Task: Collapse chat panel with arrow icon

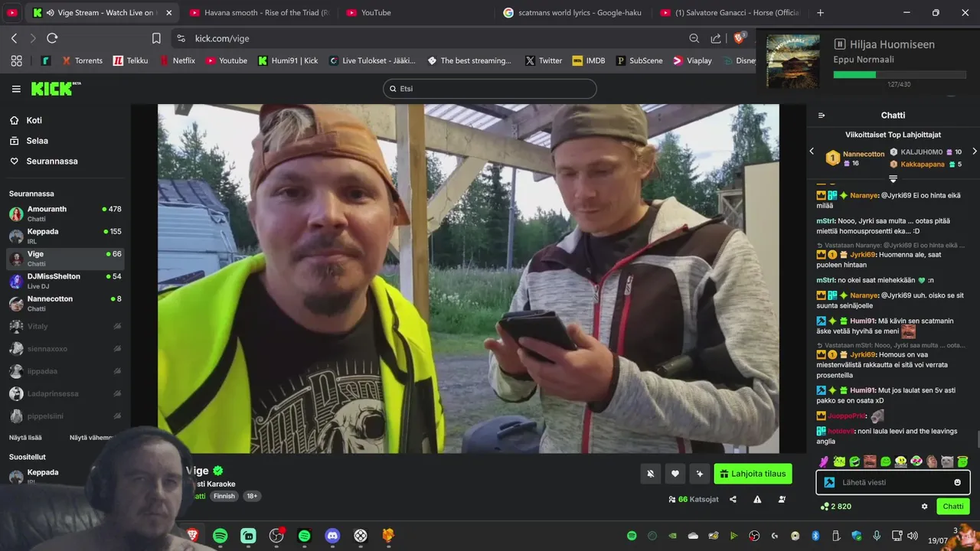Action: [x=822, y=116]
